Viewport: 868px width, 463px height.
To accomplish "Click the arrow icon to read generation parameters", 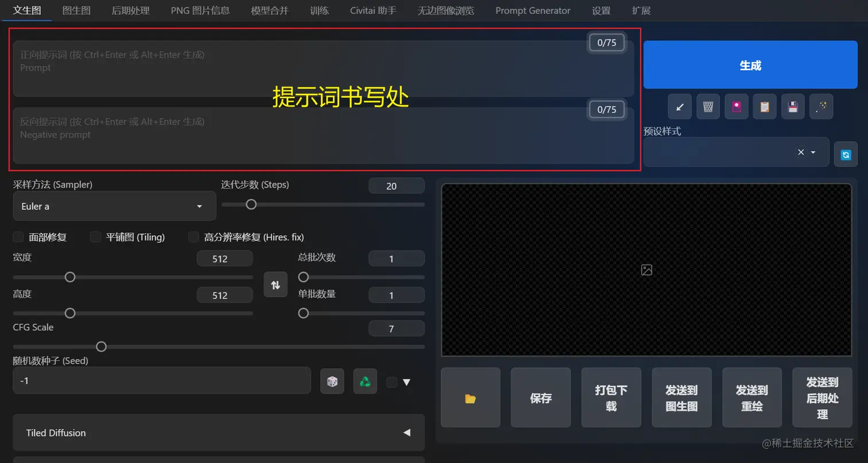I will tap(680, 107).
